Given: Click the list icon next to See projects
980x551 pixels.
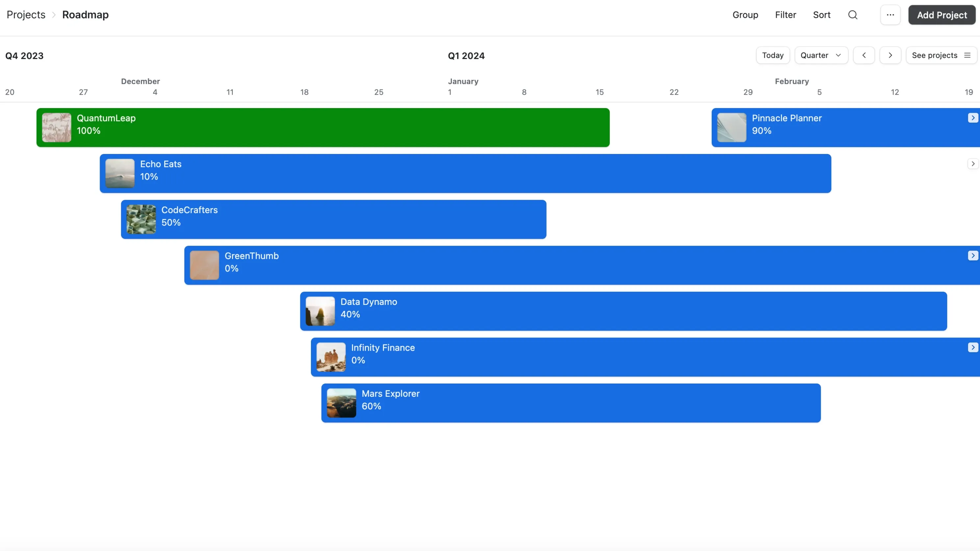Looking at the screenshot, I should tap(967, 55).
